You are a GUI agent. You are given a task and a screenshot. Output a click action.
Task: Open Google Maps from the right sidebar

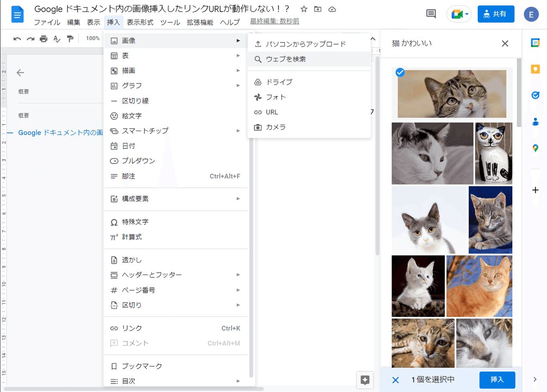[x=535, y=148]
